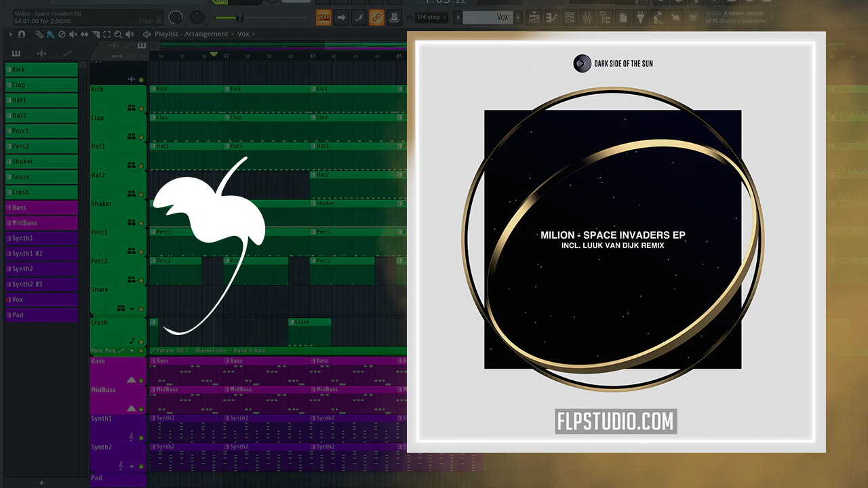Show automation clips tab in picker
The image size is (868, 488).
pyautogui.click(x=67, y=54)
